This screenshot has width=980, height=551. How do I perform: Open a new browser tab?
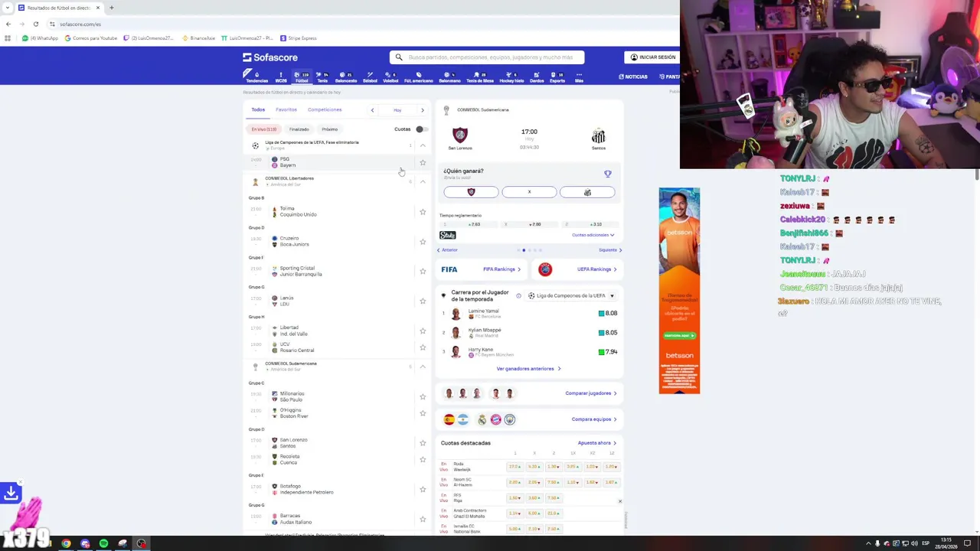[111, 8]
